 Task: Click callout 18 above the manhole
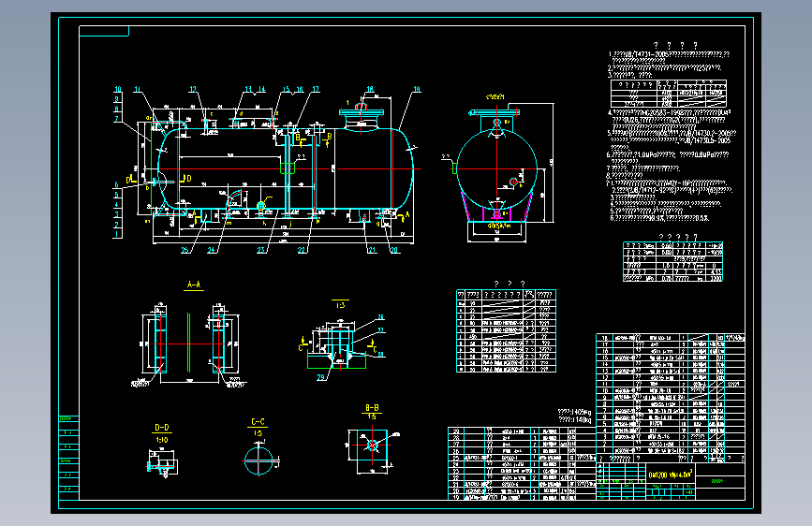point(370,90)
